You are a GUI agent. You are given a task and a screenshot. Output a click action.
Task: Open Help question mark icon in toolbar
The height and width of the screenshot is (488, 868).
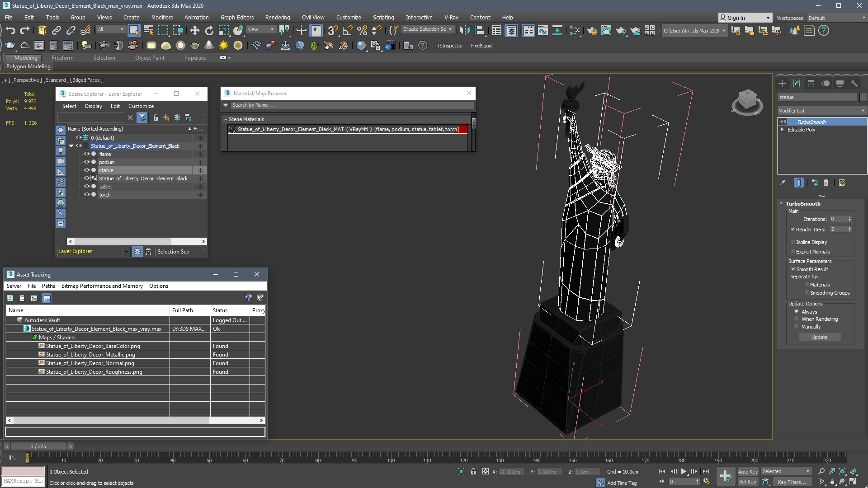(824, 31)
